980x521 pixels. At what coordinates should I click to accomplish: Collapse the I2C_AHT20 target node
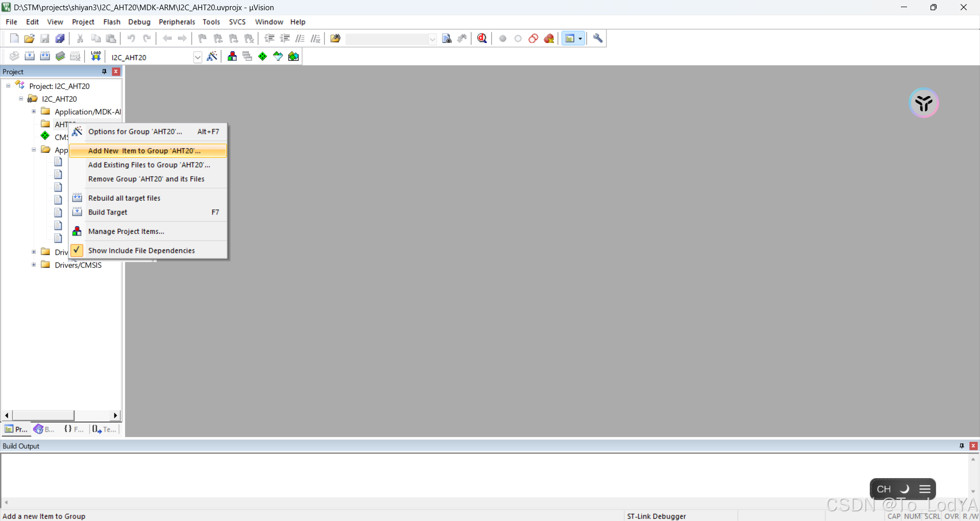pos(21,99)
